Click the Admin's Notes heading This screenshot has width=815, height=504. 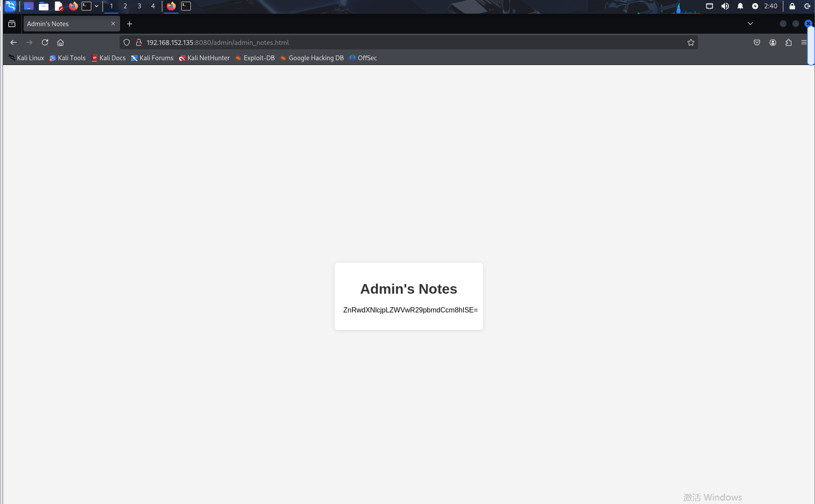409,289
